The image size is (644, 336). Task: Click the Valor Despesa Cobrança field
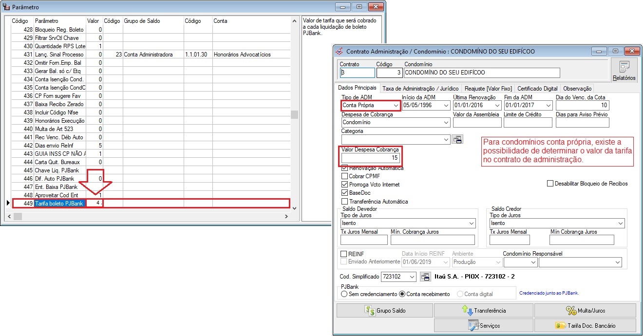point(371,159)
